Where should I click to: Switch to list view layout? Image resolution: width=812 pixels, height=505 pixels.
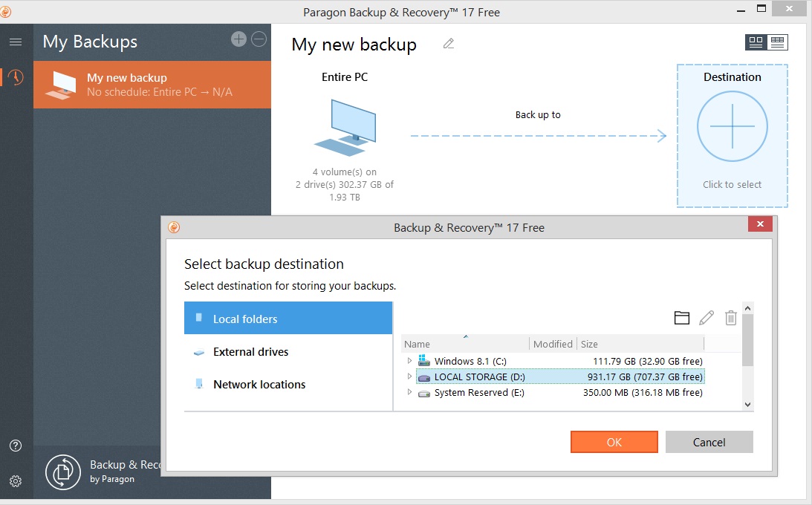pyautogui.click(x=777, y=42)
